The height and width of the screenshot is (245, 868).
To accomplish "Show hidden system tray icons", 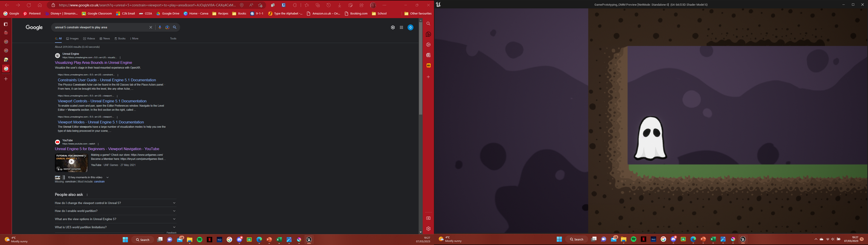I will (x=816, y=239).
